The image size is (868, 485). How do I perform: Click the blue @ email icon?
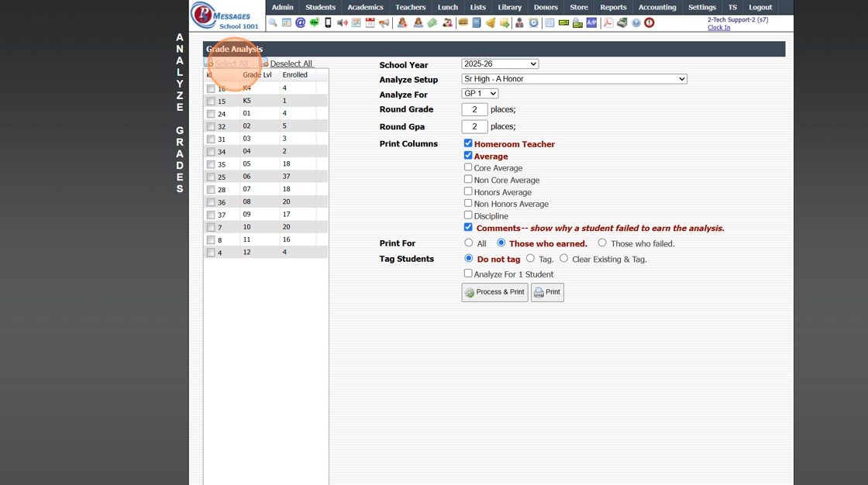(300, 22)
